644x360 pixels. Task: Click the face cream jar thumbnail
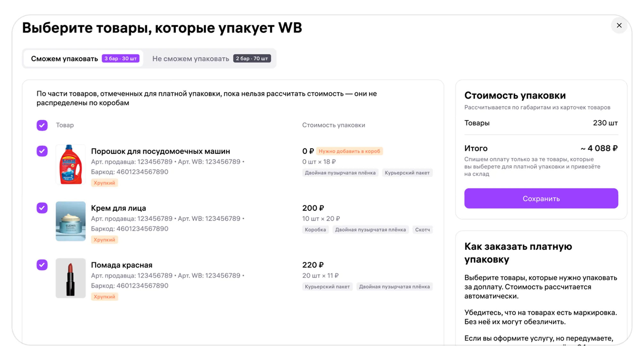click(x=71, y=221)
